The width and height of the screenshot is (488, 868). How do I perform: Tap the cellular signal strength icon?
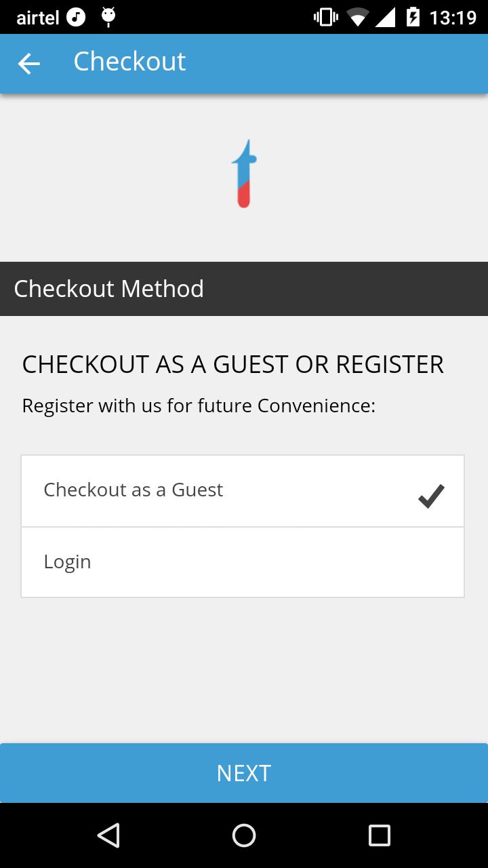(384, 18)
